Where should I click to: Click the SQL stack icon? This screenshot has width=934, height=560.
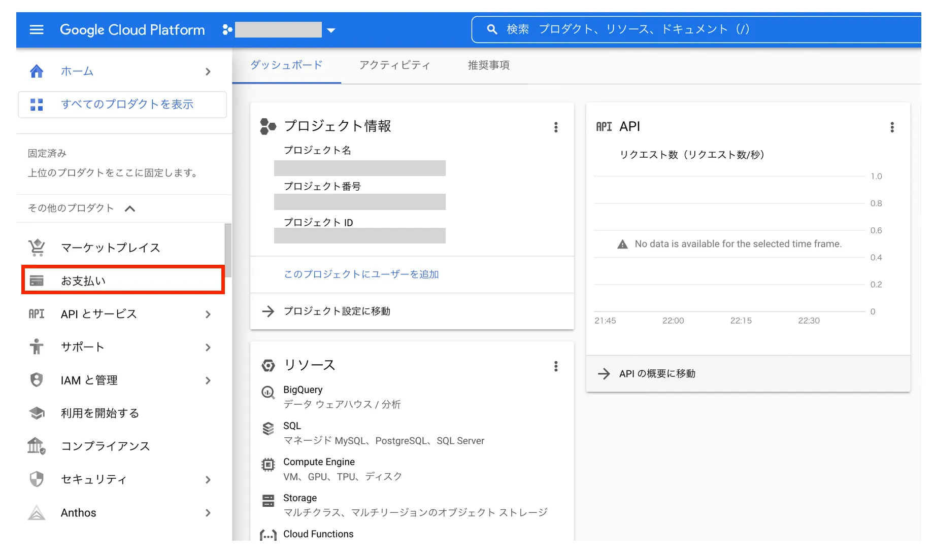268,429
